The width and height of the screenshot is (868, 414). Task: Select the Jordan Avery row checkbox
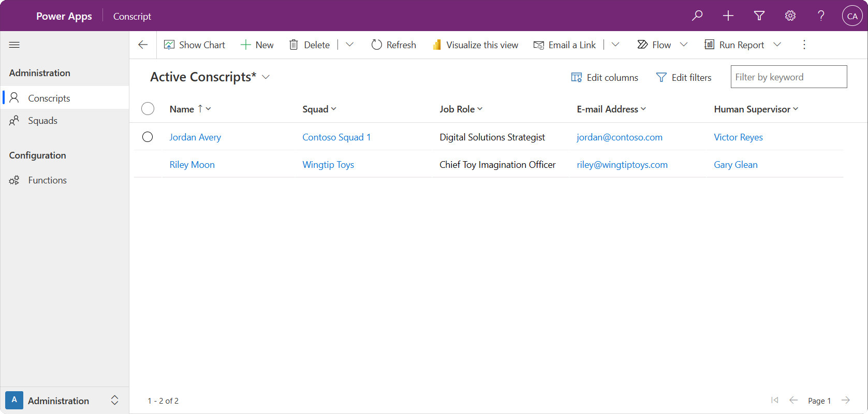(148, 137)
